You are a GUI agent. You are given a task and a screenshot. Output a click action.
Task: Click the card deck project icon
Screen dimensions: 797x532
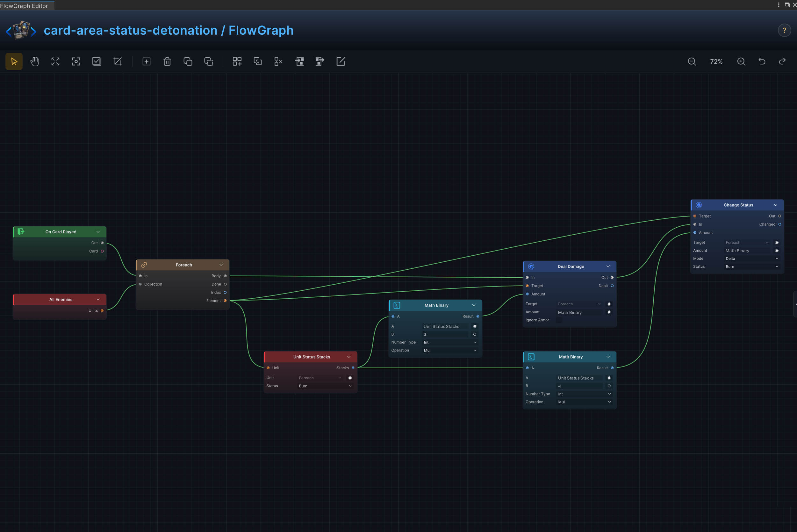[x=21, y=30]
